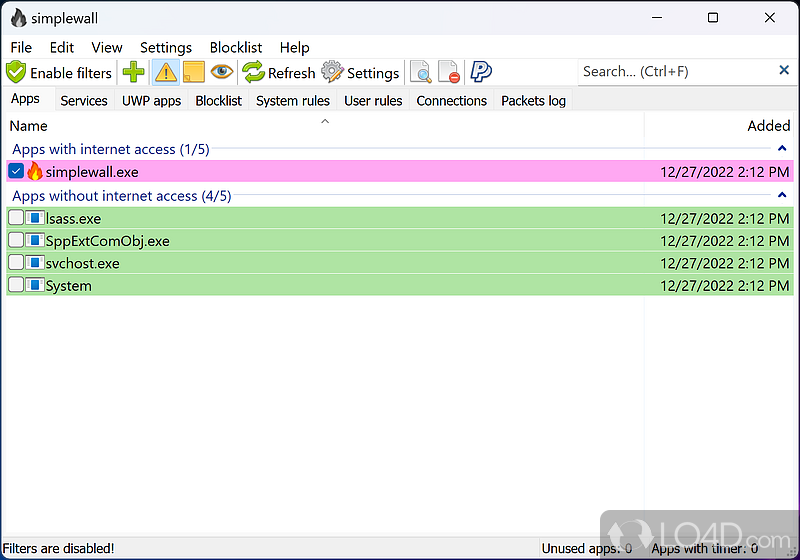
Task: Switch to the Services tab
Action: 84,101
